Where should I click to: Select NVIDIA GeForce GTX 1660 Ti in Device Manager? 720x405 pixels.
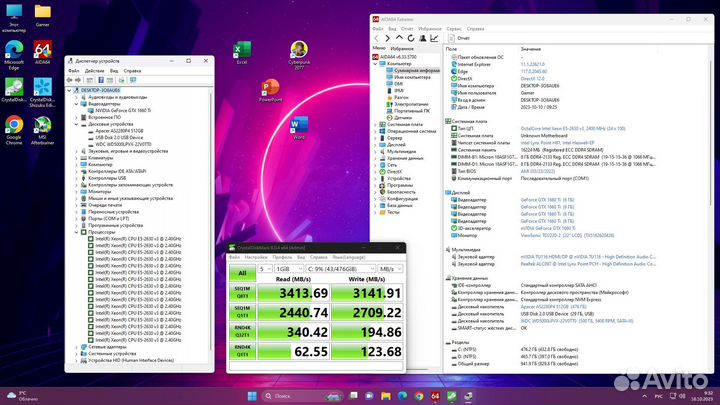pyautogui.click(x=123, y=111)
